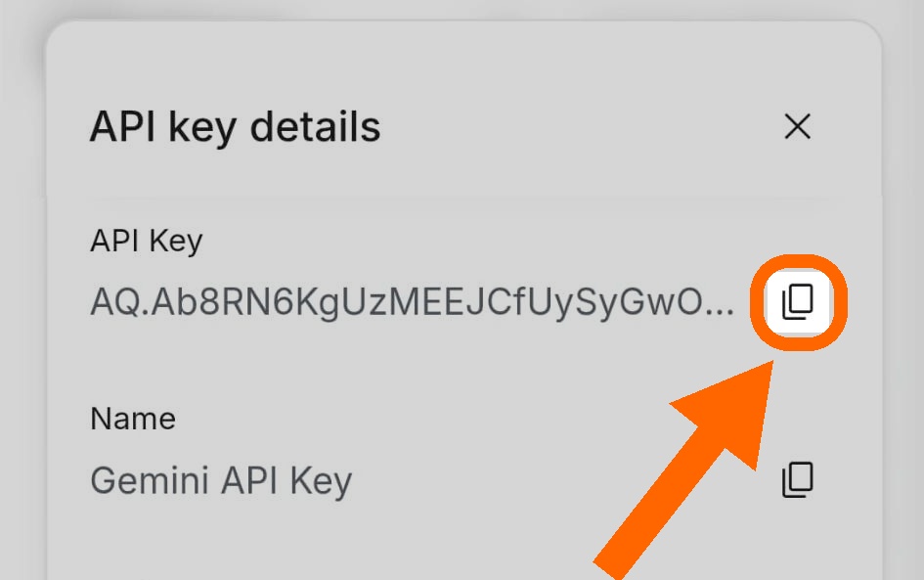924x580 pixels.
Task: Dismiss dialog with the X icon
Action: tap(798, 127)
